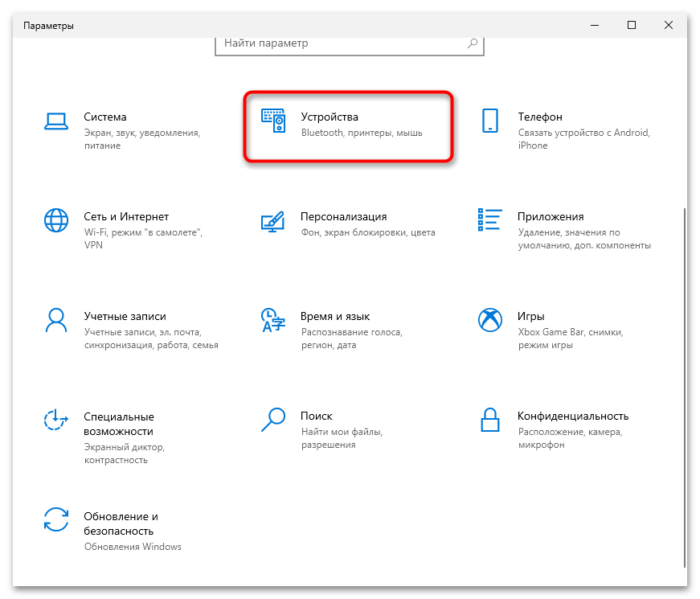Image resolution: width=700 pixels, height=599 pixels.
Task: Click the Privacy padlock icon
Action: (489, 420)
